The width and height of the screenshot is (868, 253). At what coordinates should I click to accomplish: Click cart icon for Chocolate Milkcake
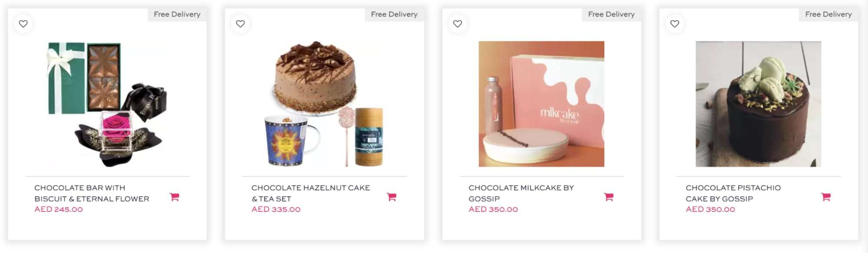pos(609,197)
